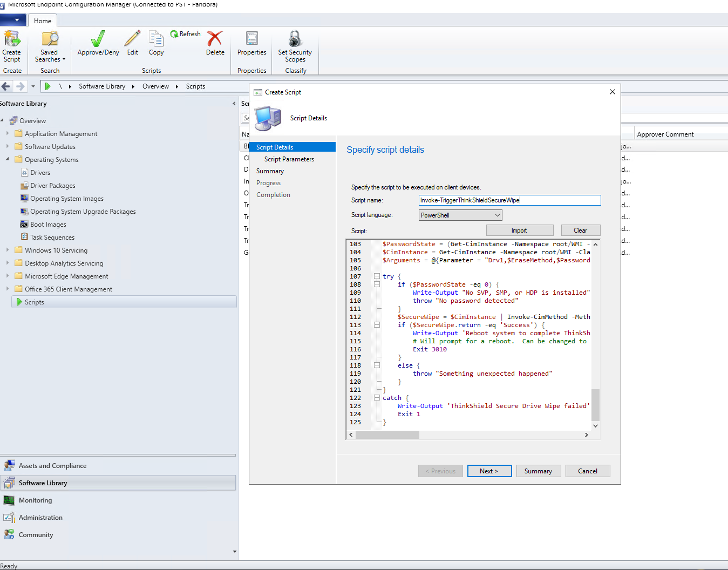The image size is (728, 570).
Task: Go to Summary wizard step
Action: pyautogui.click(x=270, y=171)
